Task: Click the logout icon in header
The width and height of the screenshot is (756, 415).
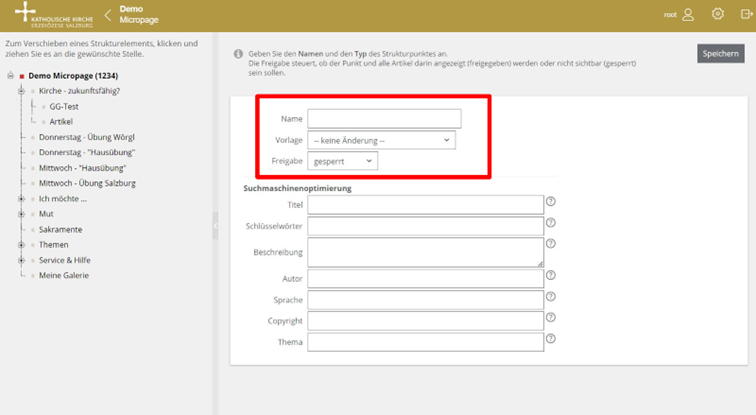Action: coord(745,14)
